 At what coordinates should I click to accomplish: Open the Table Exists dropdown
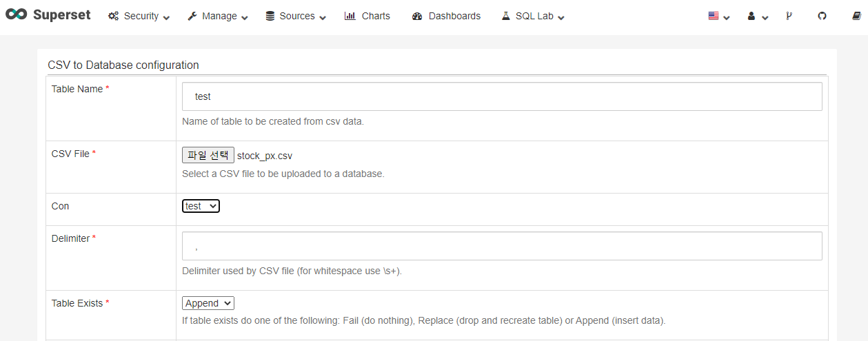pyautogui.click(x=208, y=303)
